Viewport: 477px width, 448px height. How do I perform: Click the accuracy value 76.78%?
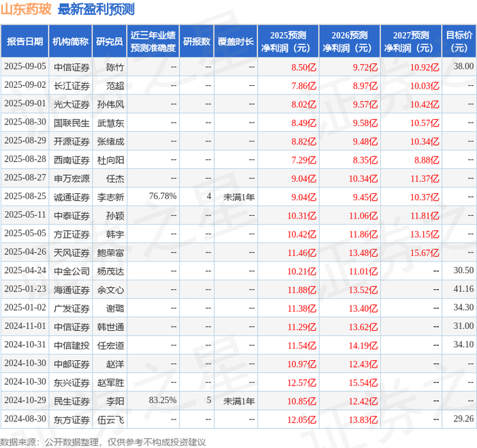pyautogui.click(x=163, y=196)
